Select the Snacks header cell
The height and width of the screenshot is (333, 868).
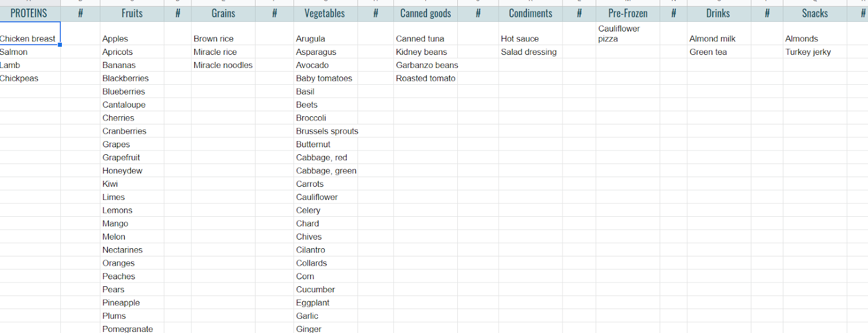(x=815, y=14)
